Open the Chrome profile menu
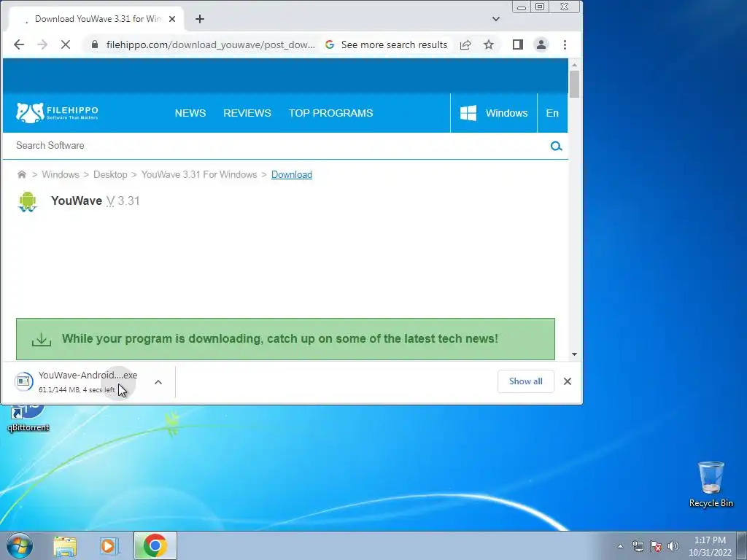Screen dimensions: 747x560 tap(541, 44)
